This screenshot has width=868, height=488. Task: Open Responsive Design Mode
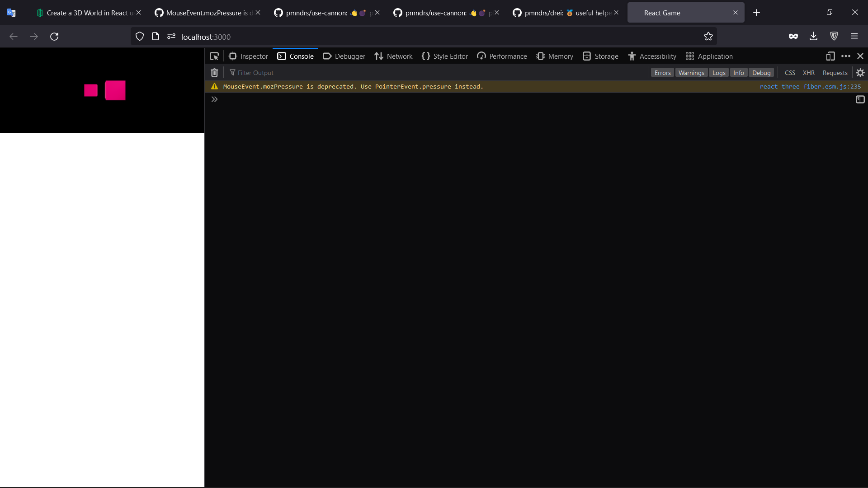(x=830, y=56)
